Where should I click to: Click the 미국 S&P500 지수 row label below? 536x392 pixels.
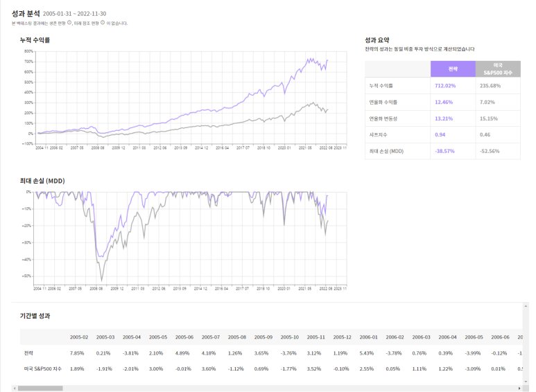click(42, 368)
